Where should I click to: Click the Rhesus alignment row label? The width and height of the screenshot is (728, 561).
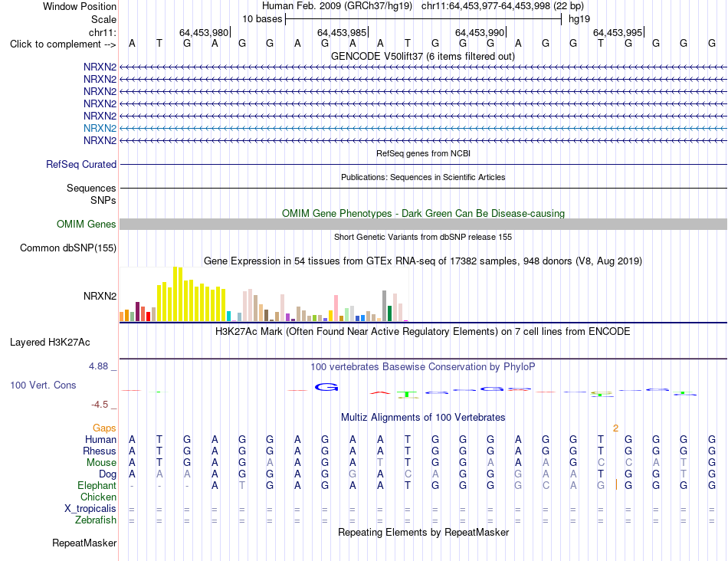coord(100,451)
